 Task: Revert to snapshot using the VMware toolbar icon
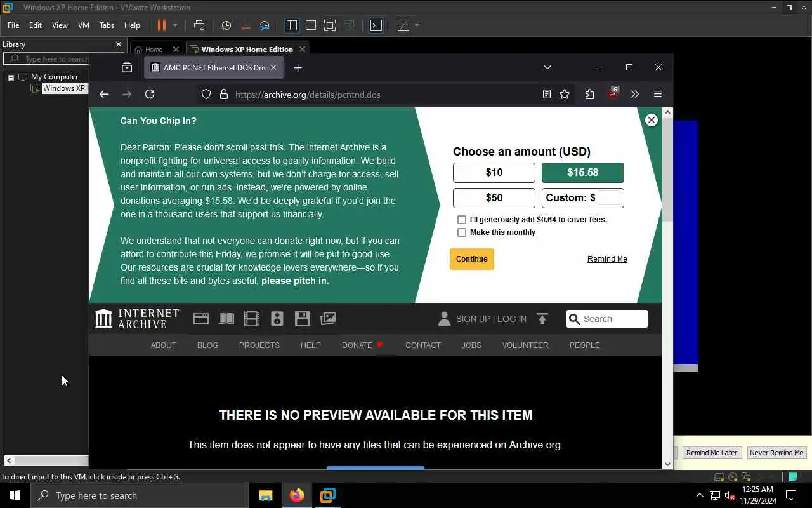246,25
